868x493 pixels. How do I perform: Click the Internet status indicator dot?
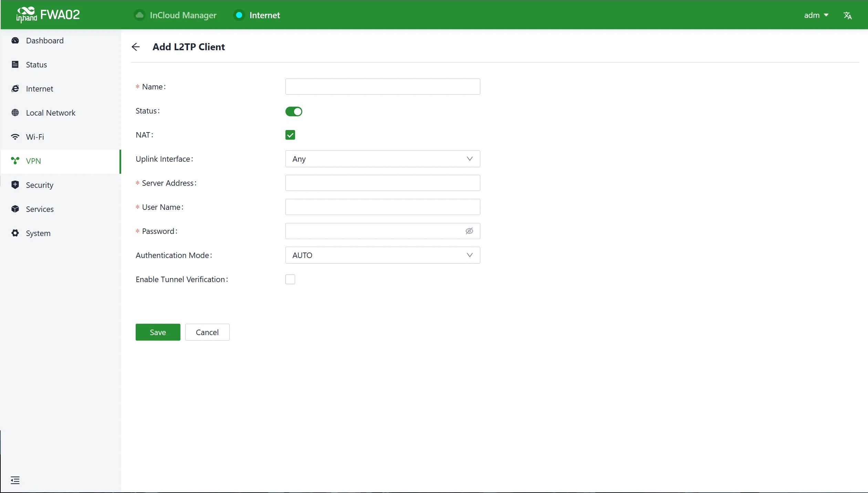239,15
